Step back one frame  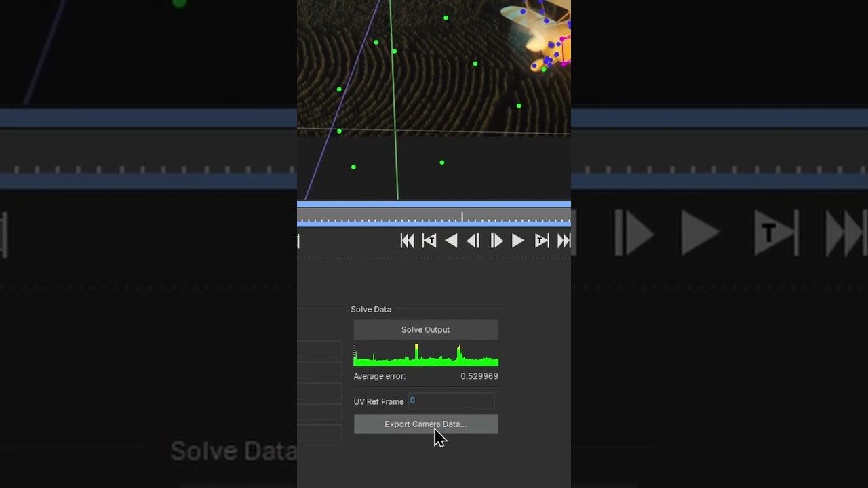click(473, 241)
